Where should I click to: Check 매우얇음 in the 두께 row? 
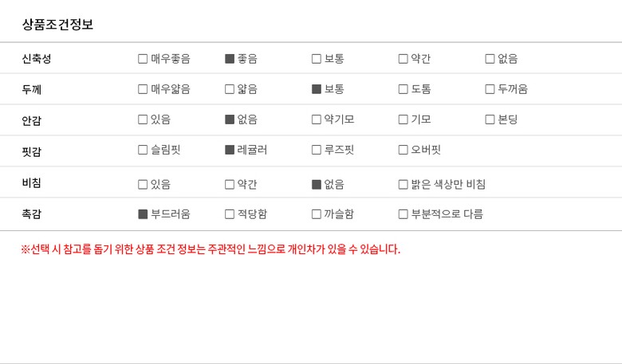click(143, 89)
